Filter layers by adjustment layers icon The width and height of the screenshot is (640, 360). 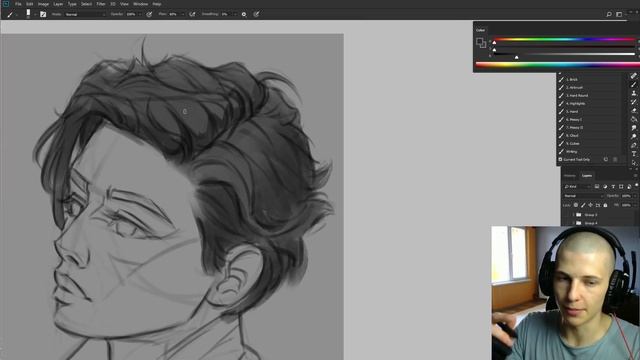click(605, 187)
